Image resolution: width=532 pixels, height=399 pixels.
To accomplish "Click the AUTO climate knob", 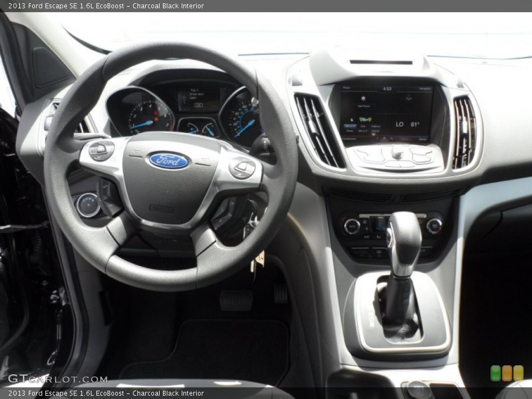I will tap(352, 226).
